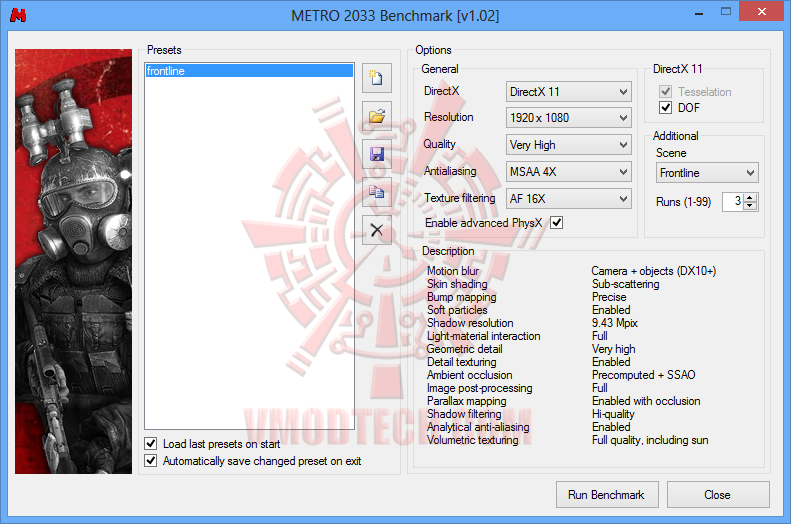Screen dimensions: 791x524
Task: Delete the preset with the X icon
Action: point(376,230)
